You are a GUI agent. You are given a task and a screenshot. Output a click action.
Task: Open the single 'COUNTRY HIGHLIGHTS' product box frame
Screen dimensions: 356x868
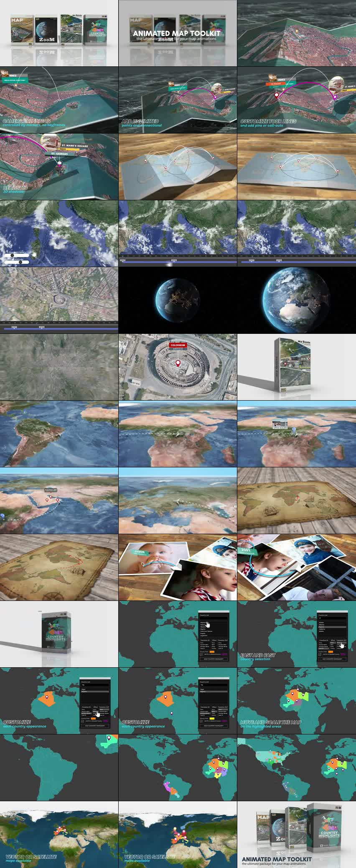tap(59, 634)
